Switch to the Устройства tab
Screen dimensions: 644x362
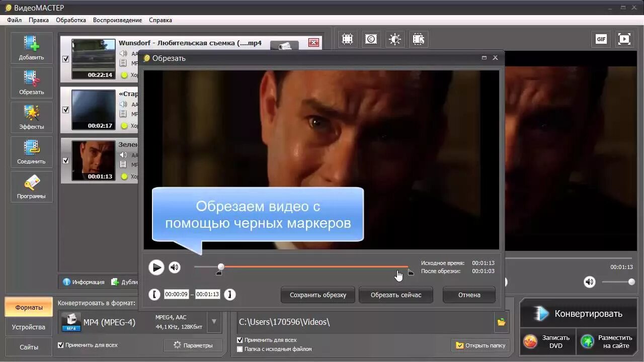[x=29, y=327]
